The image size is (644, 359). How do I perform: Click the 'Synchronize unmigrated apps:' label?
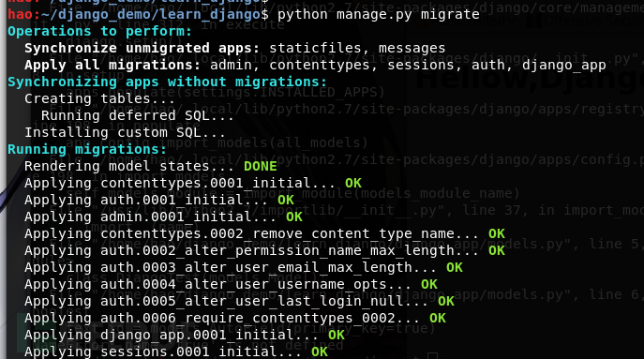[x=142, y=48]
